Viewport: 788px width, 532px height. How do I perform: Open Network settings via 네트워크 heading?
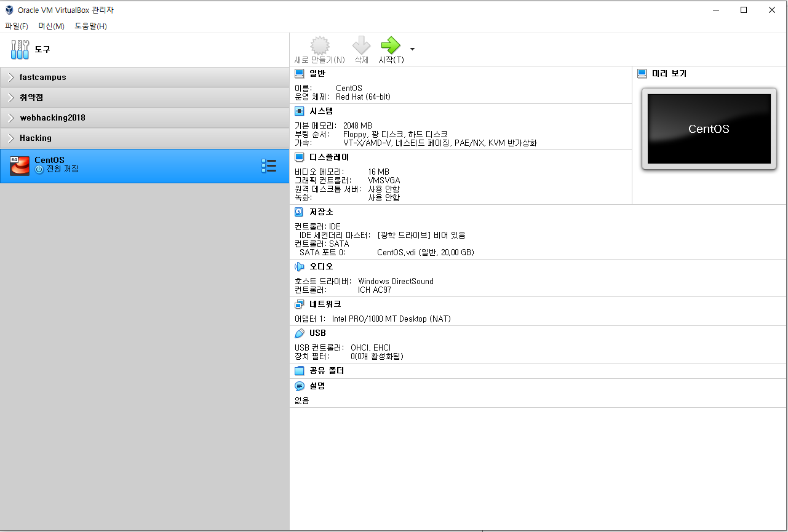(325, 304)
